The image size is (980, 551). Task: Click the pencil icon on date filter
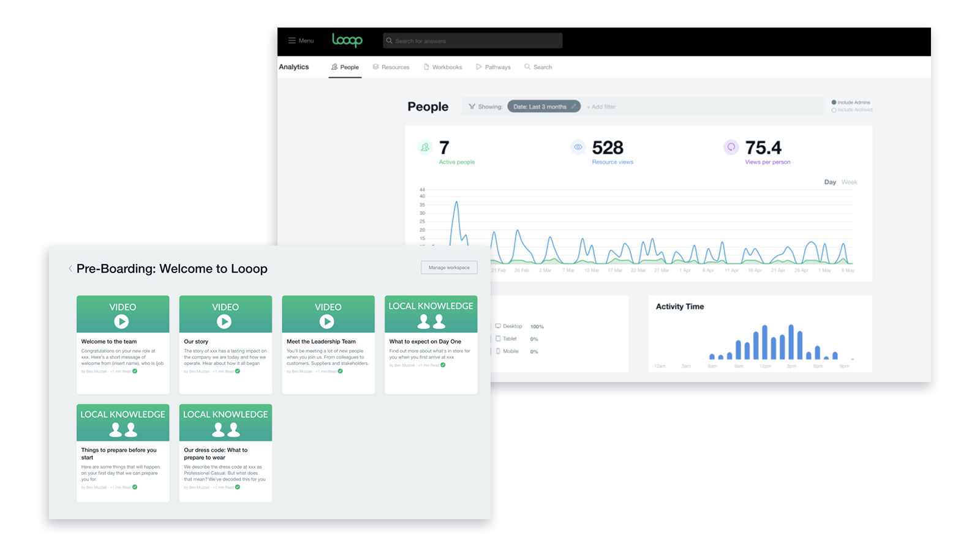click(x=574, y=107)
